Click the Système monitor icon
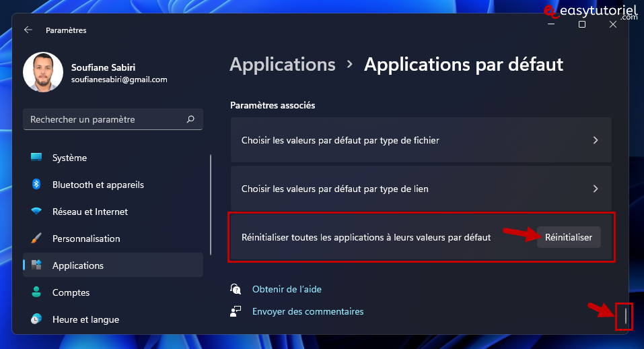This screenshot has height=349, width=644. pos(36,157)
